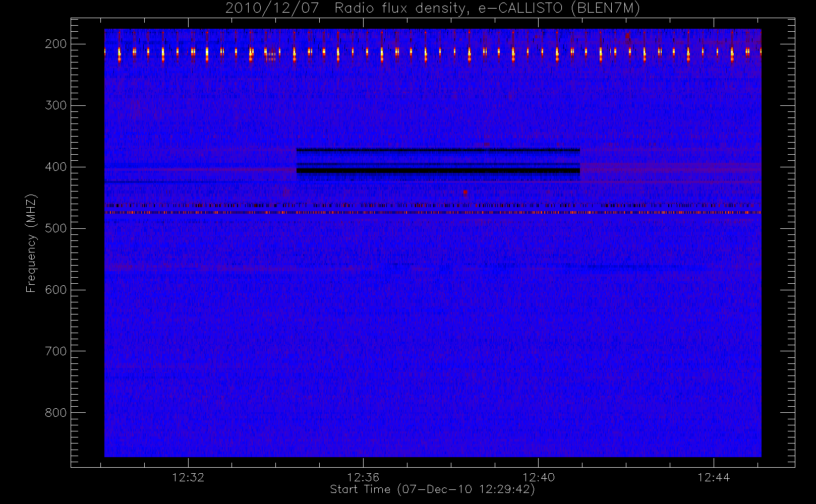This screenshot has width=816, height=504.
Task: Click the 800 frequency tick label
Action: (56, 413)
